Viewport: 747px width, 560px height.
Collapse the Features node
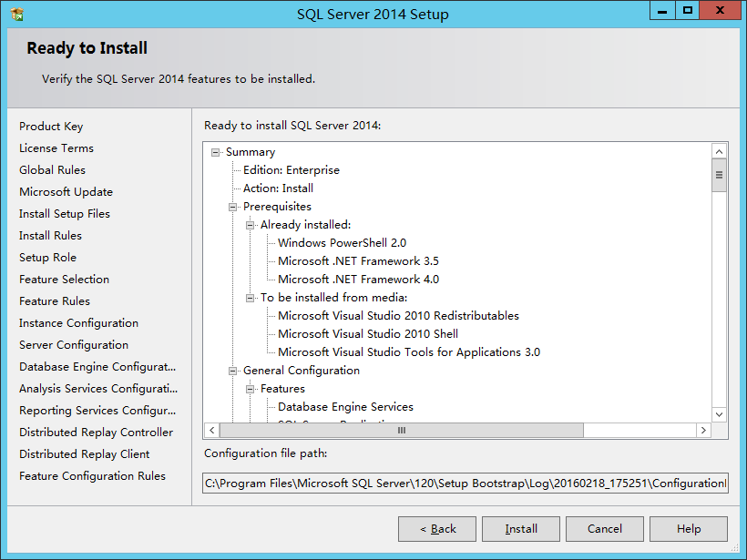point(250,389)
